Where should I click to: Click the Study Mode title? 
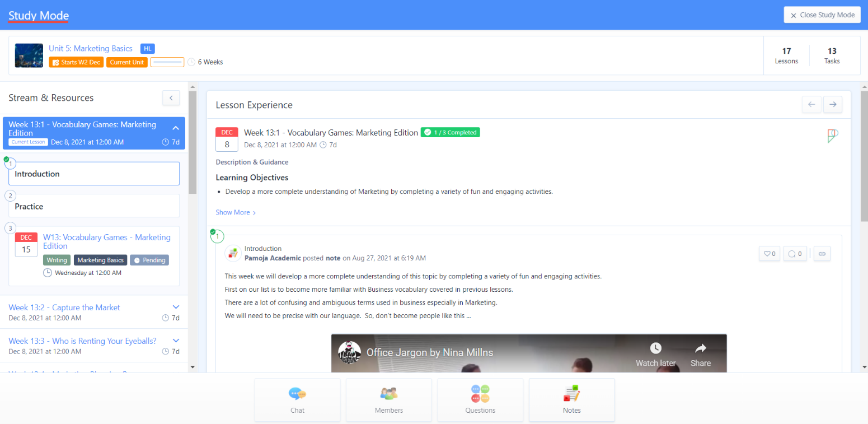[x=39, y=15]
